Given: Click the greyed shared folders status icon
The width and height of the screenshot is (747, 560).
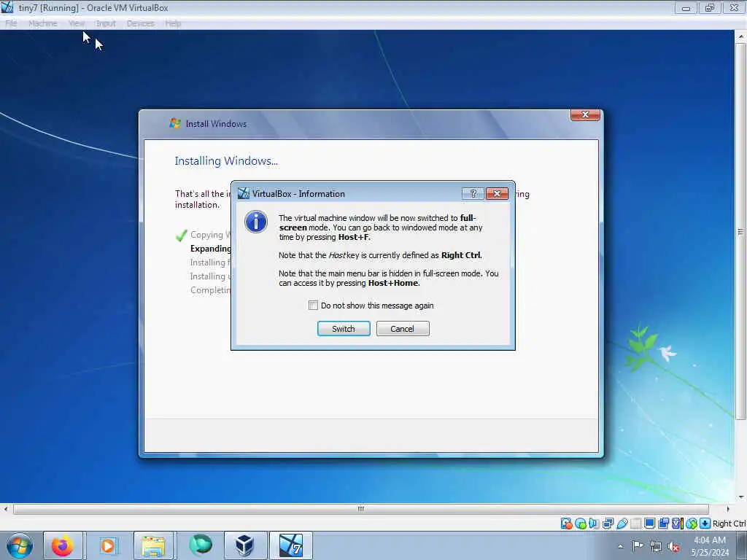Looking at the screenshot, I should 636,524.
